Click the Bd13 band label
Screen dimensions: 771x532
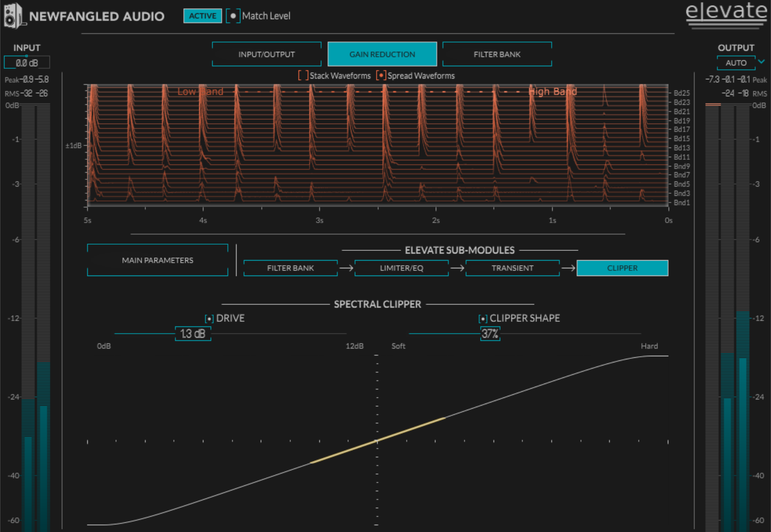[682, 148]
